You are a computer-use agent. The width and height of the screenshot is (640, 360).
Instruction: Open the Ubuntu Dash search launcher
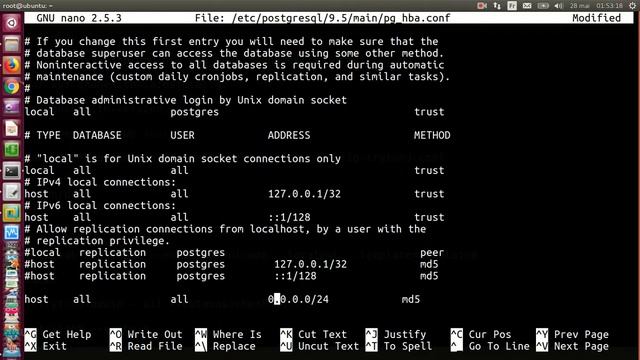click(x=11, y=23)
